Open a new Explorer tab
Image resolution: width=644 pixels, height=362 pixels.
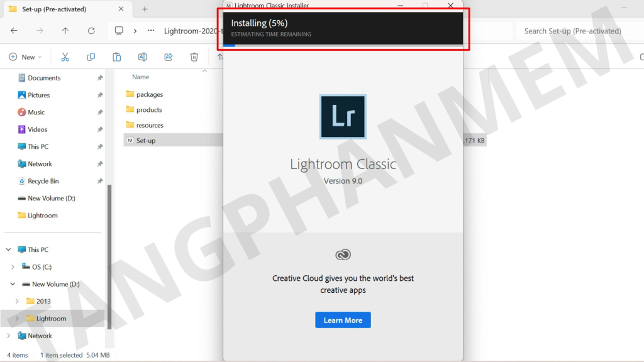[145, 9]
